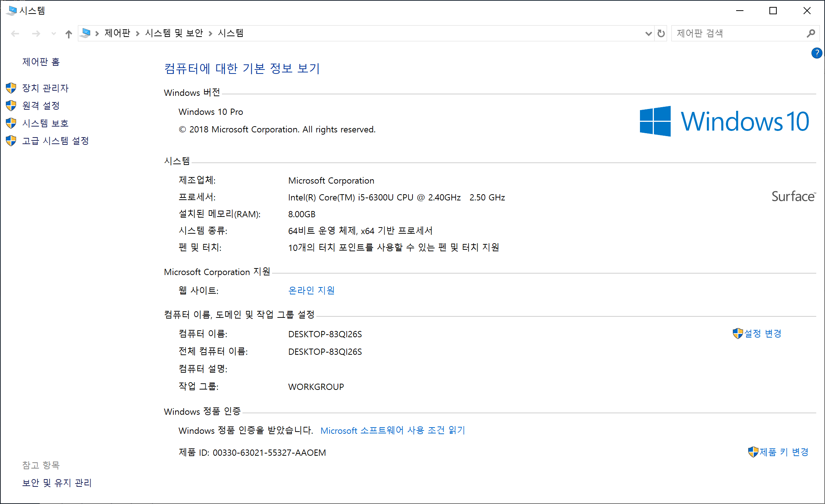Click the shield icon next to 설정 변경

[738, 334]
